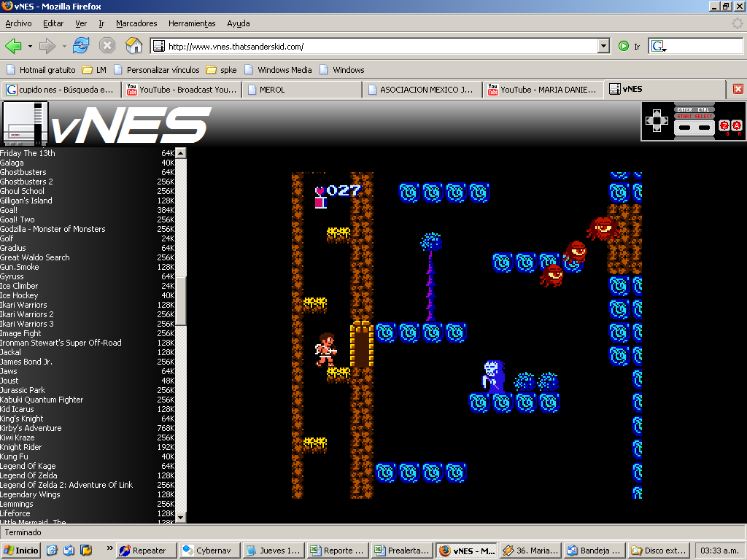The width and height of the screenshot is (747, 560).
Task: Choose Kirby's Adventure in the game list
Action: pyautogui.click(x=88, y=428)
